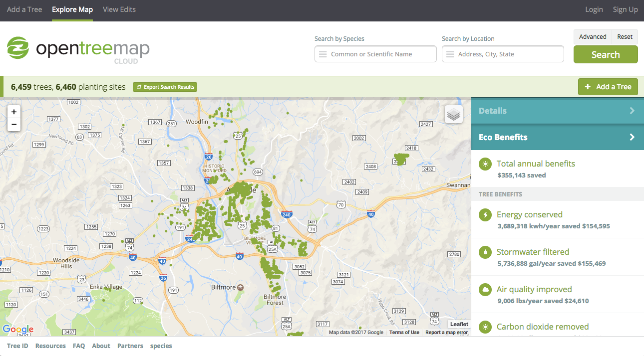Click the Energy conserved lightning icon
The image size is (644, 356).
485,215
